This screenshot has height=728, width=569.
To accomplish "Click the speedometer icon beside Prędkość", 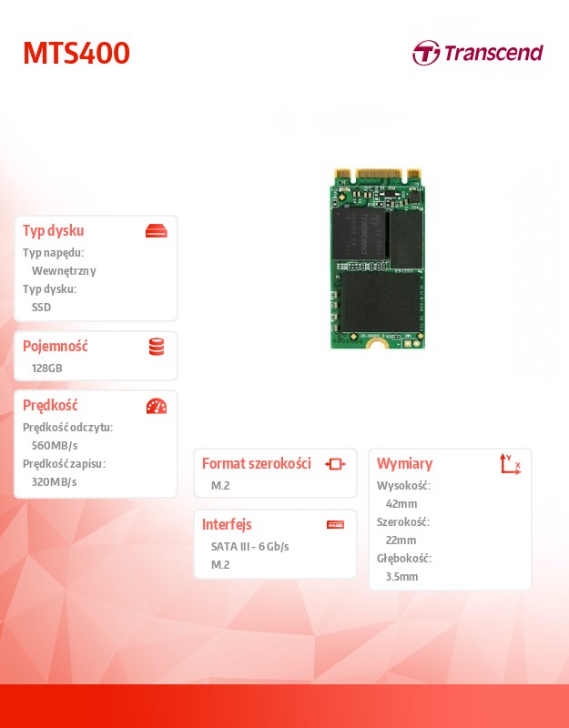I will click(x=157, y=406).
